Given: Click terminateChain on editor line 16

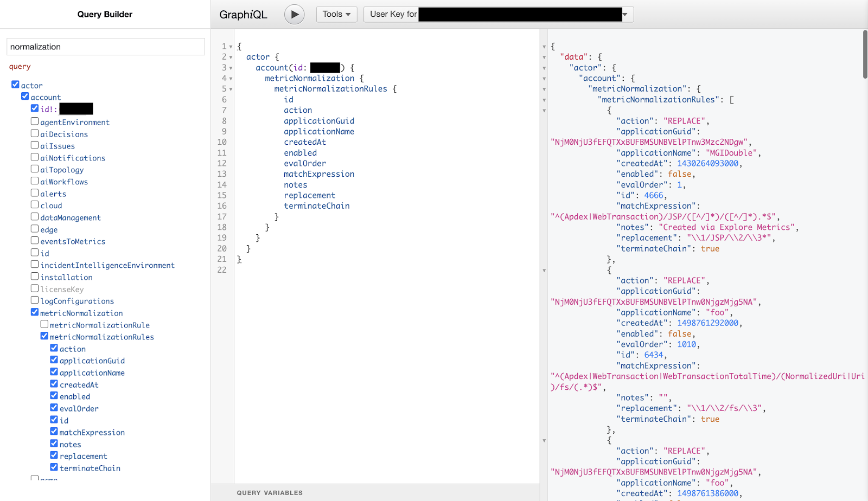Looking at the screenshot, I should pyautogui.click(x=317, y=206).
